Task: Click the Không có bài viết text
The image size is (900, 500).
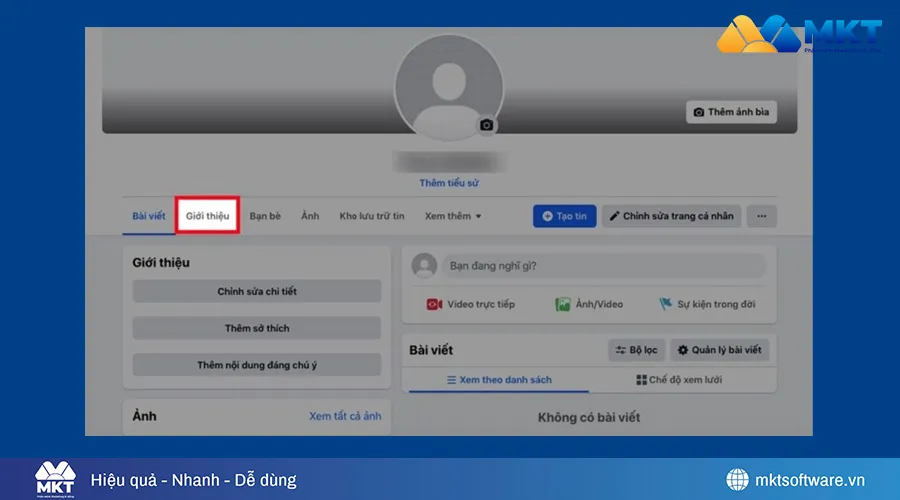Action: [589, 417]
